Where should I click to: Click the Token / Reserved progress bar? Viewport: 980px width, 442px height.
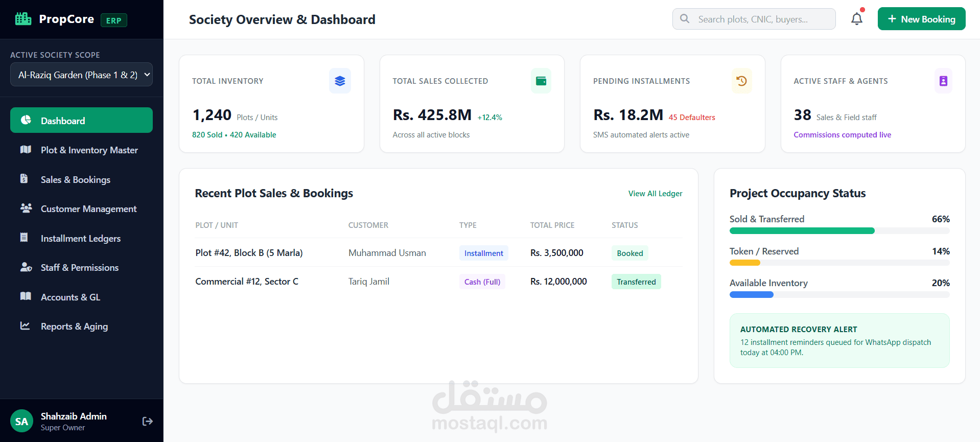(839, 263)
